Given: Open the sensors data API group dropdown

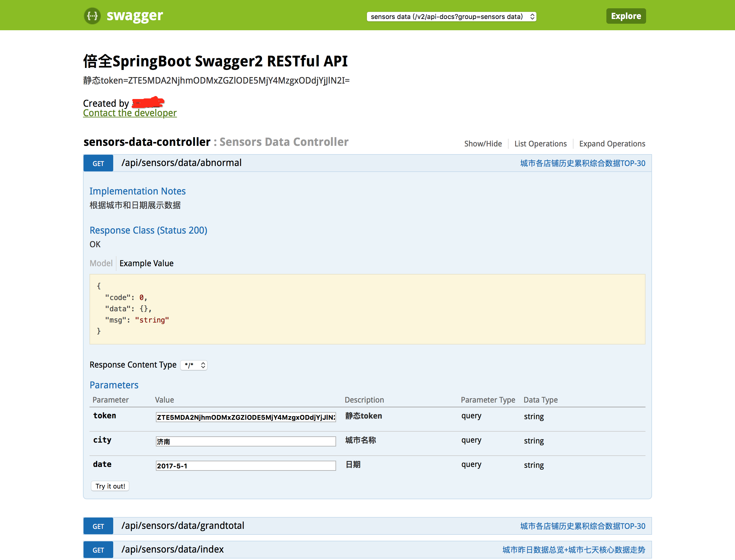Looking at the screenshot, I should 451,17.
